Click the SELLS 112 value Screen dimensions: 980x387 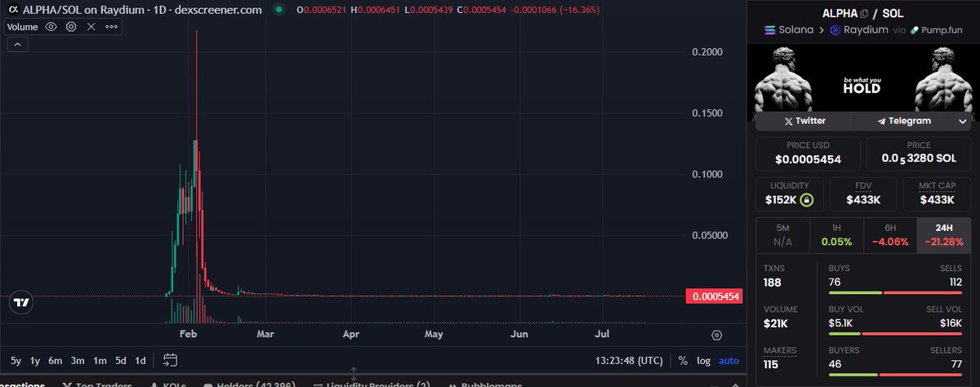click(955, 282)
